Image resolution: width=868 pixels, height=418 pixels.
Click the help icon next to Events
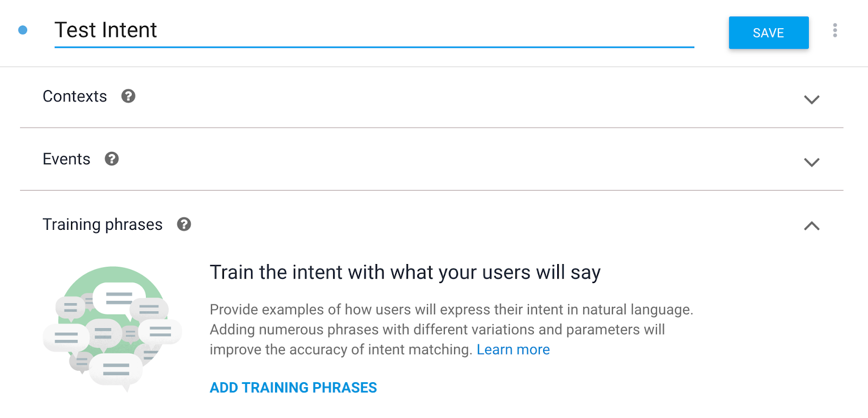pyautogui.click(x=112, y=159)
